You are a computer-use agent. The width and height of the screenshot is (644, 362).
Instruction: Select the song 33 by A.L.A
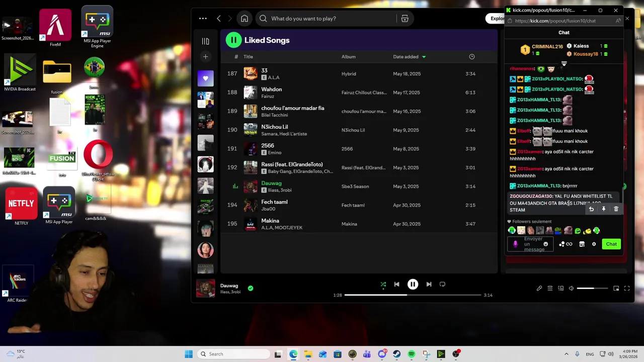click(359, 73)
